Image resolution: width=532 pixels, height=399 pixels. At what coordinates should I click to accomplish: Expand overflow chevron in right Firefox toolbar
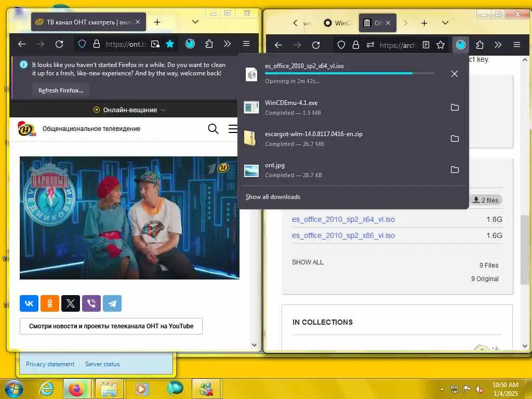[498, 45]
